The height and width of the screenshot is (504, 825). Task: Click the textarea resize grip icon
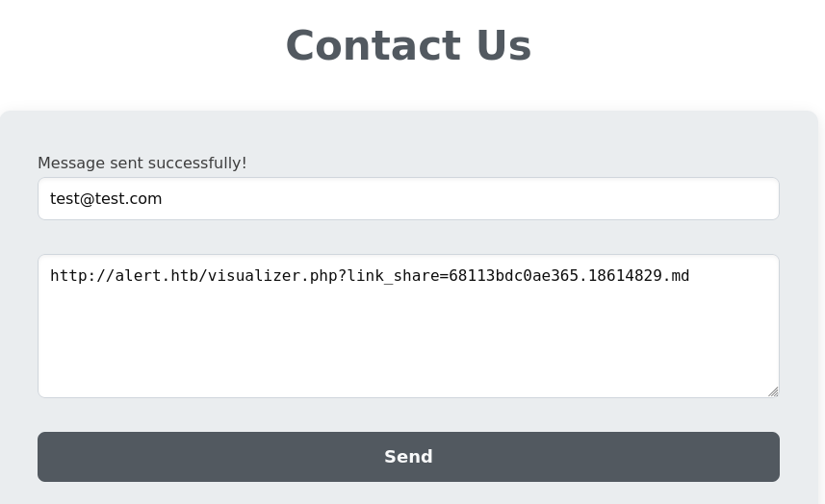click(x=773, y=391)
